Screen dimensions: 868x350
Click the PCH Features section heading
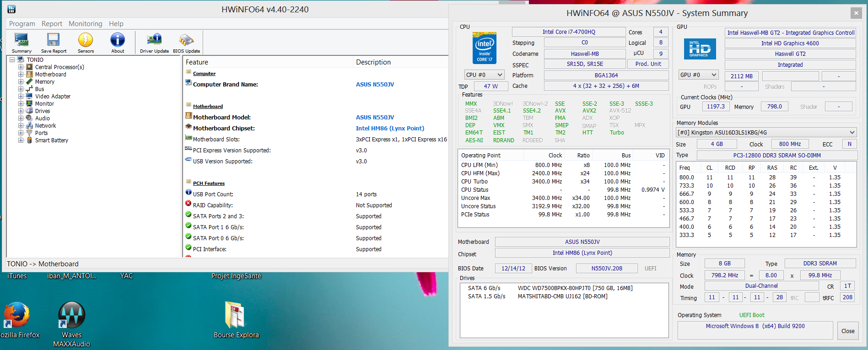(209, 183)
